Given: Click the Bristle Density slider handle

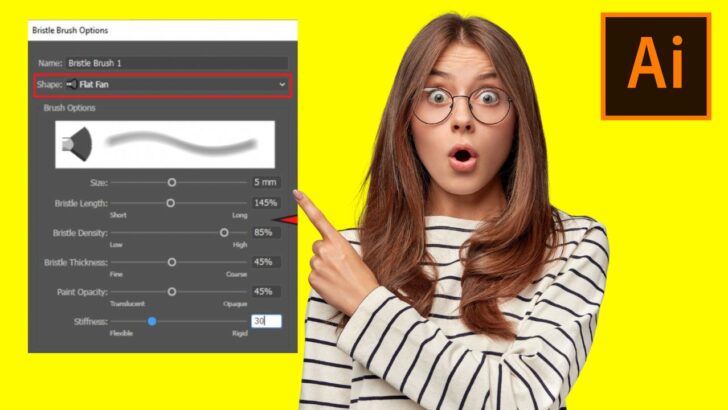Looking at the screenshot, I should click(x=224, y=233).
